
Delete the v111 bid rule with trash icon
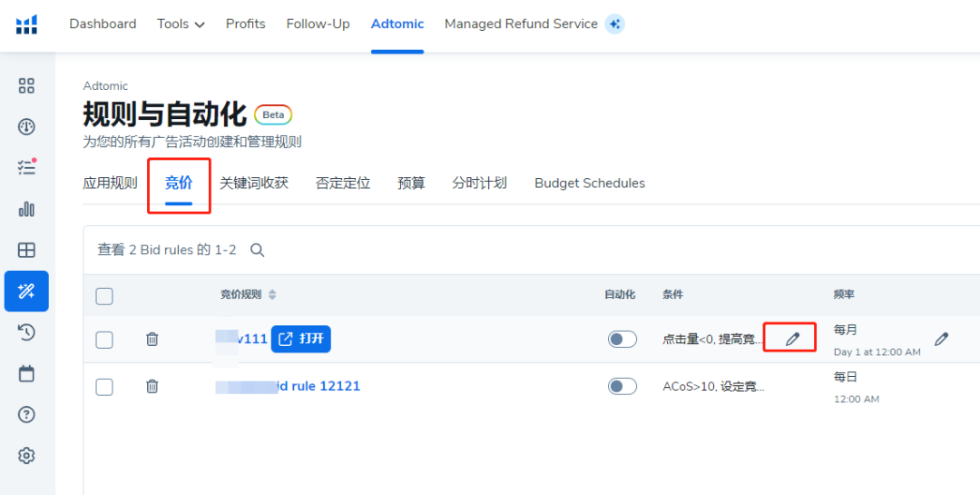tap(152, 339)
